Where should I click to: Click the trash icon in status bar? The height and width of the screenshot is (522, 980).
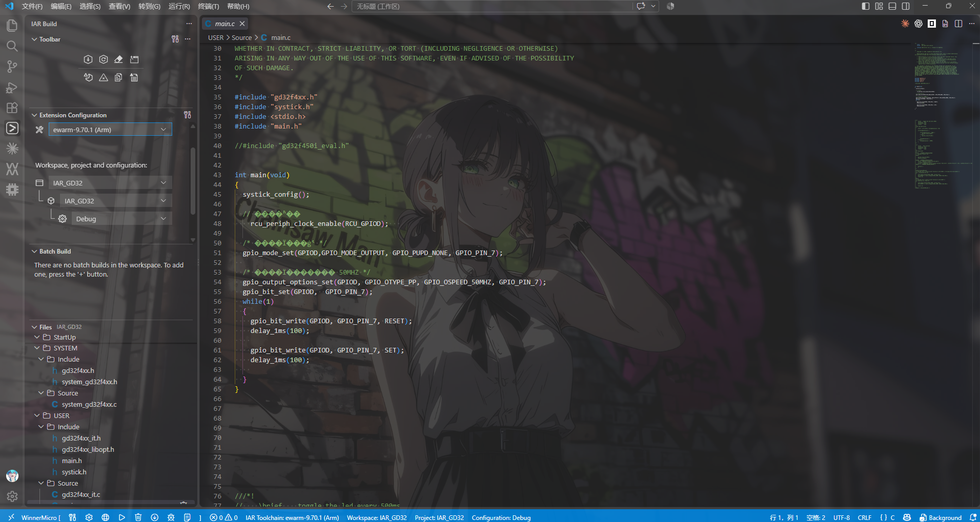[x=138, y=517]
